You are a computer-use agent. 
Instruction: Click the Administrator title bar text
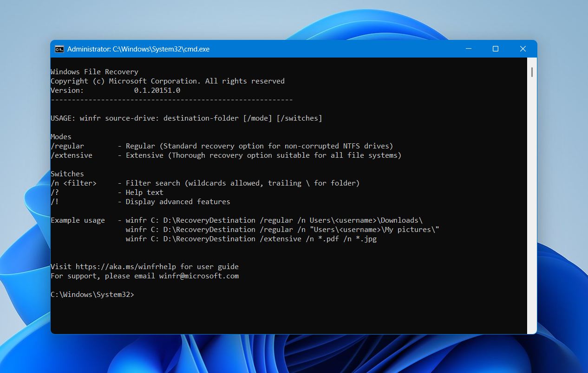pyautogui.click(x=138, y=49)
